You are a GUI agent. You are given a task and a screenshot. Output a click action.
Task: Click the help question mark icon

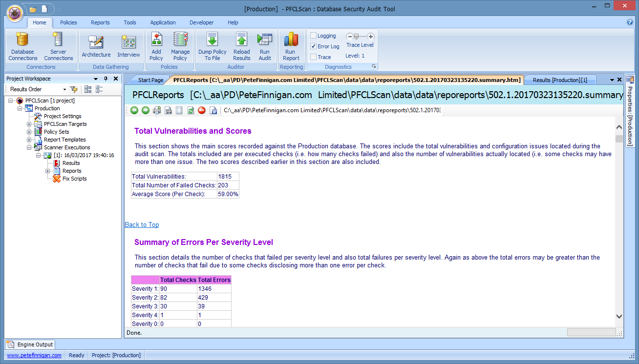click(x=630, y=22)
